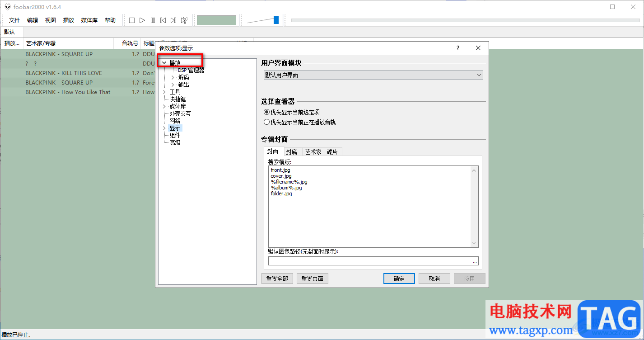Close the 参数选项 preferences dialog
This screenshot has height=340, width=644.
pyautogui.click(x=478, y=48)
